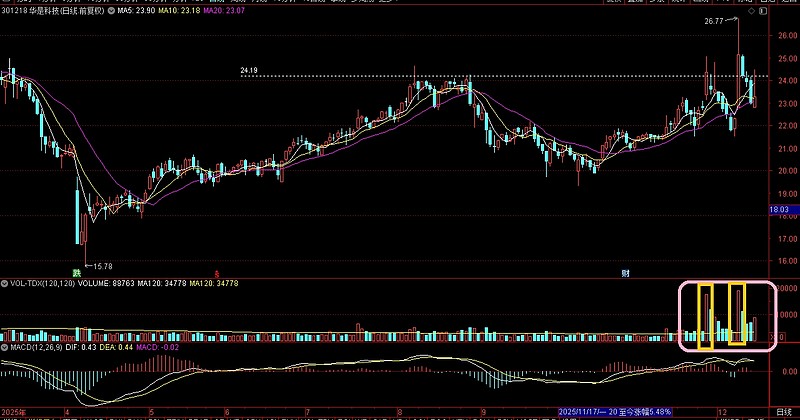Click month 9 on the time axis

tap(483, 412)
